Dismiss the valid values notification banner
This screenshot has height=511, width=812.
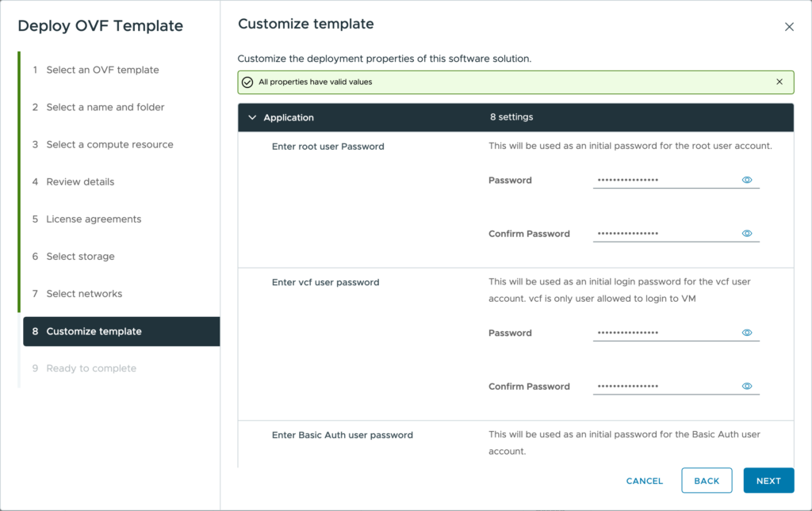[x=779, y=82]
